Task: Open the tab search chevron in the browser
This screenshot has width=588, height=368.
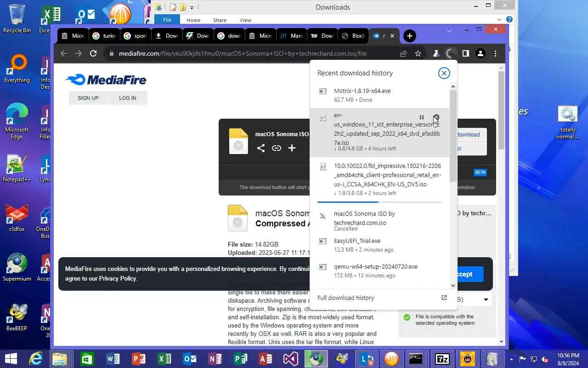Action: (x=449, y=30)
